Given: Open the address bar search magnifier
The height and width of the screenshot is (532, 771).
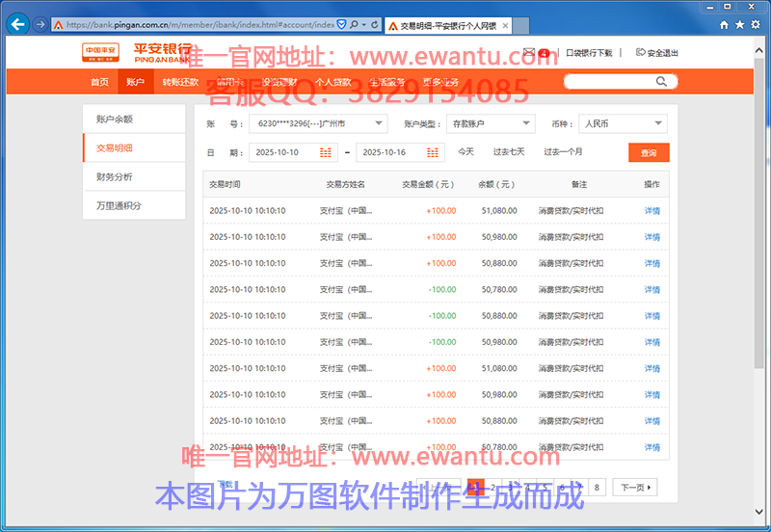Looking at the screenshot, I should (x=354, y=24).
